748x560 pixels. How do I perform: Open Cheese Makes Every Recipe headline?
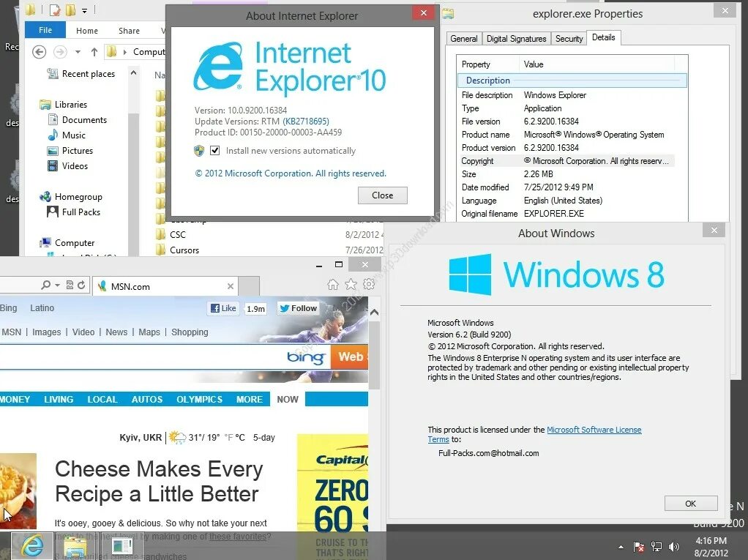point(159,481)
